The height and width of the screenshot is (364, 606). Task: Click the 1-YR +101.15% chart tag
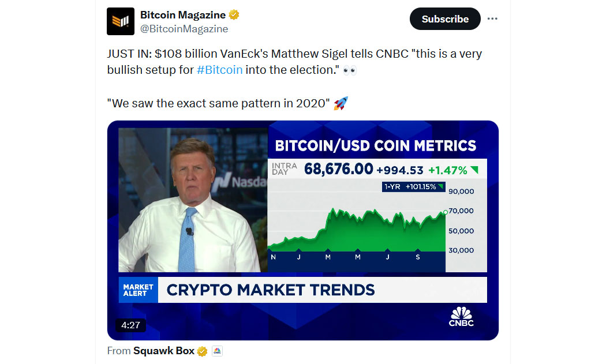point(414,187)
